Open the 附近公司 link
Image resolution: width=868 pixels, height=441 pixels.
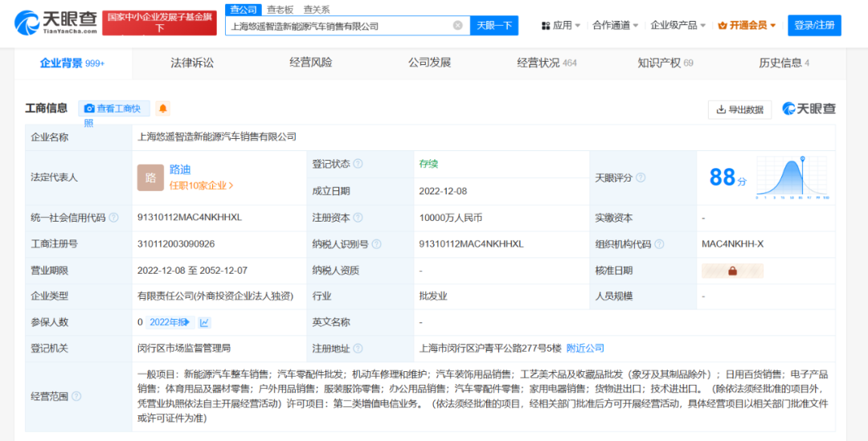pos(585,348)
